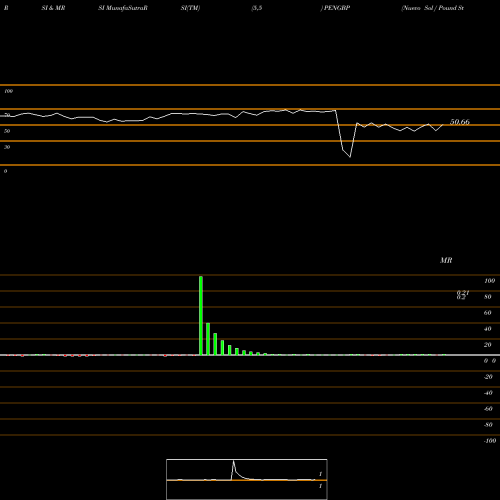Viewport: 500px width, 500px height.
Task: Click the tallest green MR bar
Action: (x=201, y=315)
